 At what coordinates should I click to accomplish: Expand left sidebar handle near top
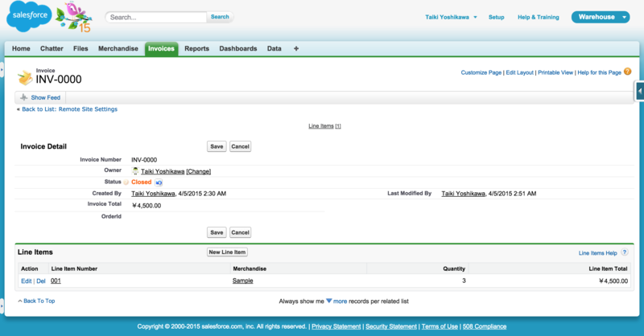point(2,70)
